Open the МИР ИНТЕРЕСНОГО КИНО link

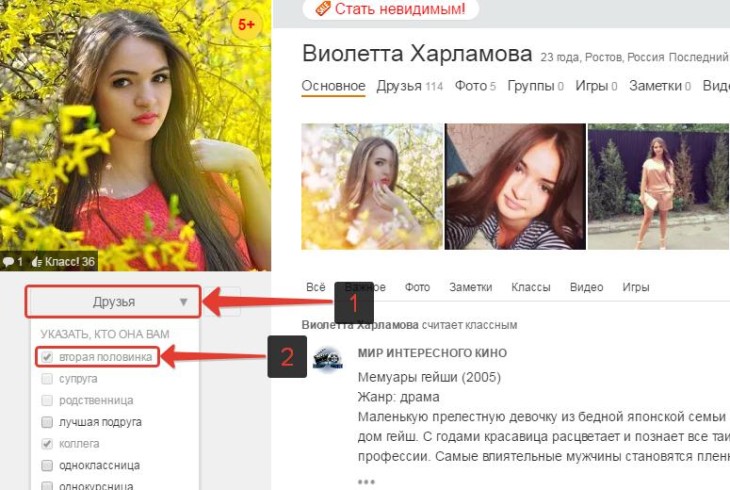point(432,353)
